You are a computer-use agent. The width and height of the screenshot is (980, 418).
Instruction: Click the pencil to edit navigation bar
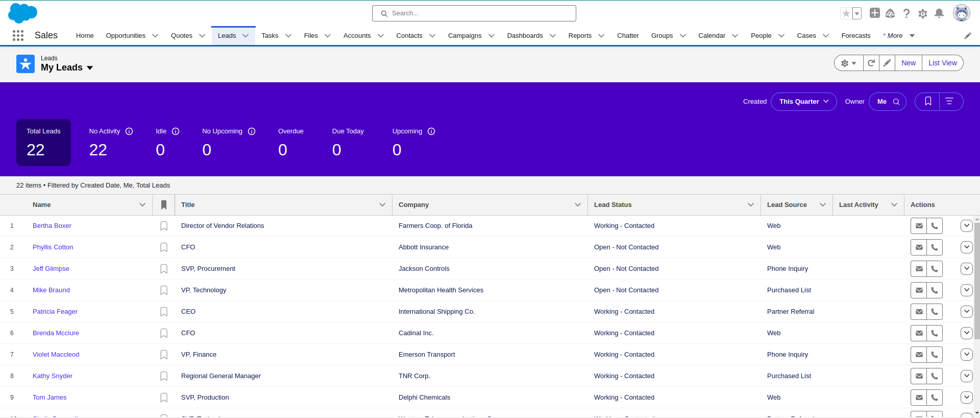[x=968, y=36]
